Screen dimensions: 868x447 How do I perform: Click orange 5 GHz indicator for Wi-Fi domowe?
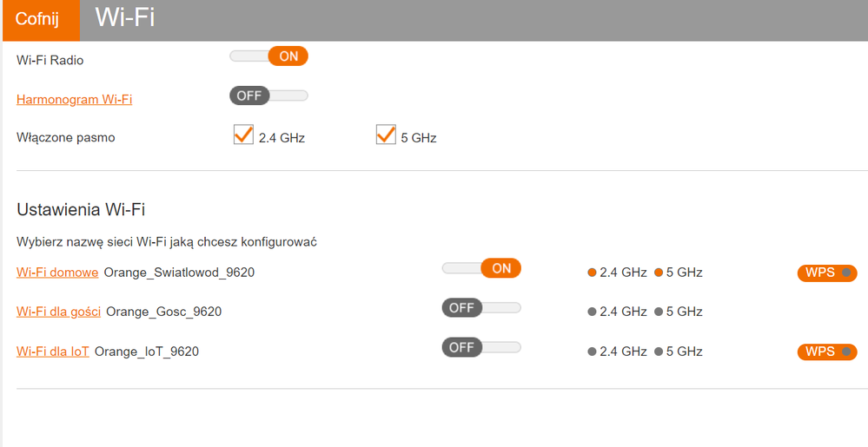point(659,273)
